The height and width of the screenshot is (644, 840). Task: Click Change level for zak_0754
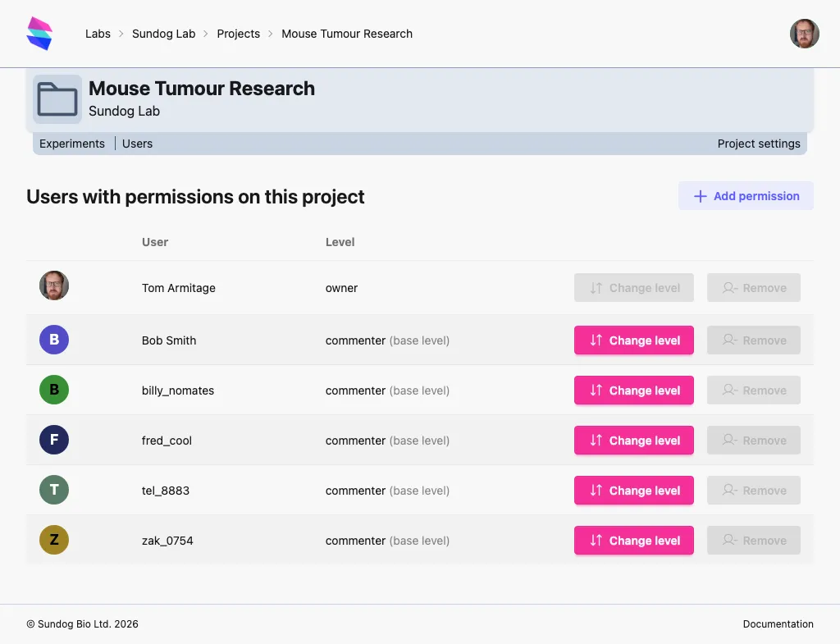coord(633,540)
